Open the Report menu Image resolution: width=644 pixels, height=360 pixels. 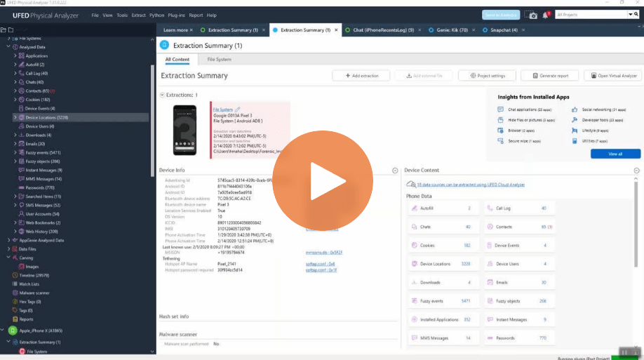[196, 15]
